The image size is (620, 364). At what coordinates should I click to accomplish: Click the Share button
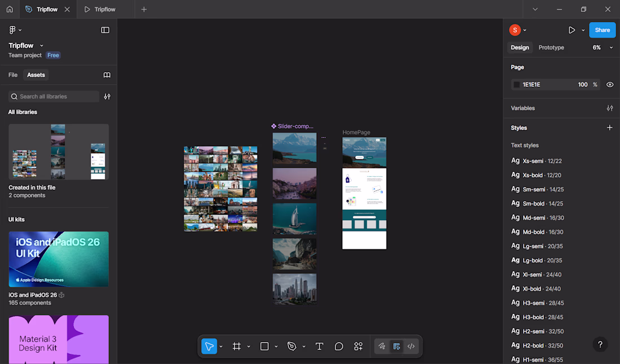[x=602, y=30]
